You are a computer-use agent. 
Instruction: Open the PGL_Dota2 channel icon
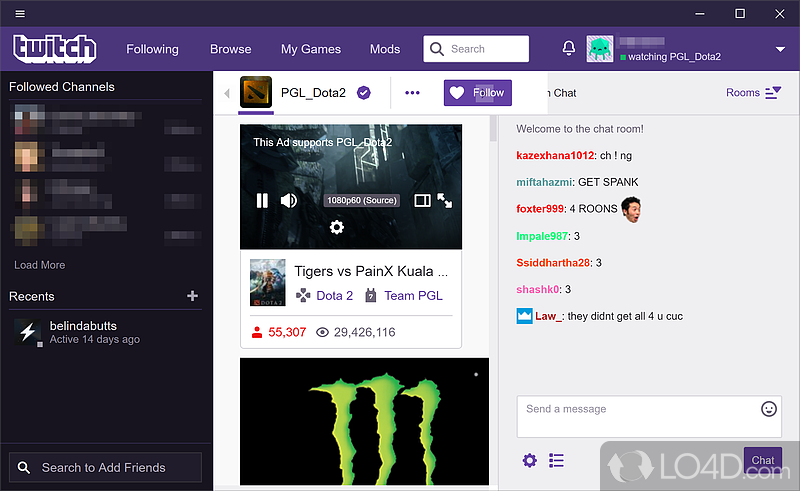[256, 92]
